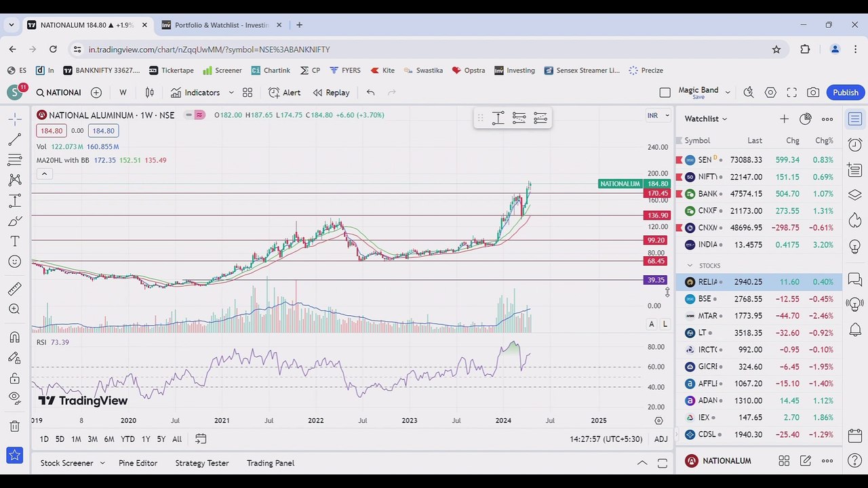The image size is (868, 488).
Task: Show All time range
Action: [x=177, y=439]
